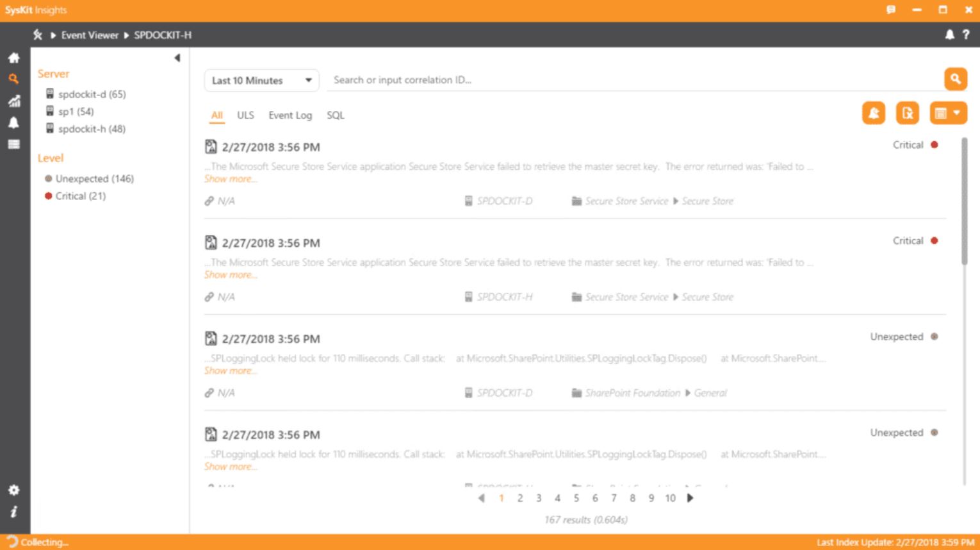Click Event Viewer in the breadcrumb
Image resolution: width=980 pixels, height=550 pixels.
(90, 35)
